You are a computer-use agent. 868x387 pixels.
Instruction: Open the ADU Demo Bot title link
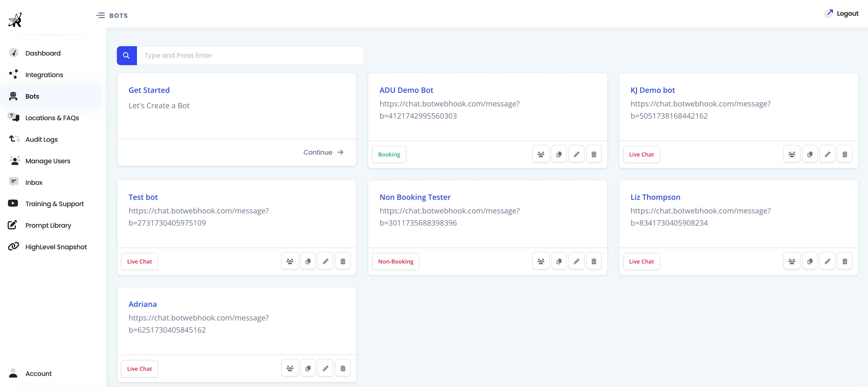point(406,90)
